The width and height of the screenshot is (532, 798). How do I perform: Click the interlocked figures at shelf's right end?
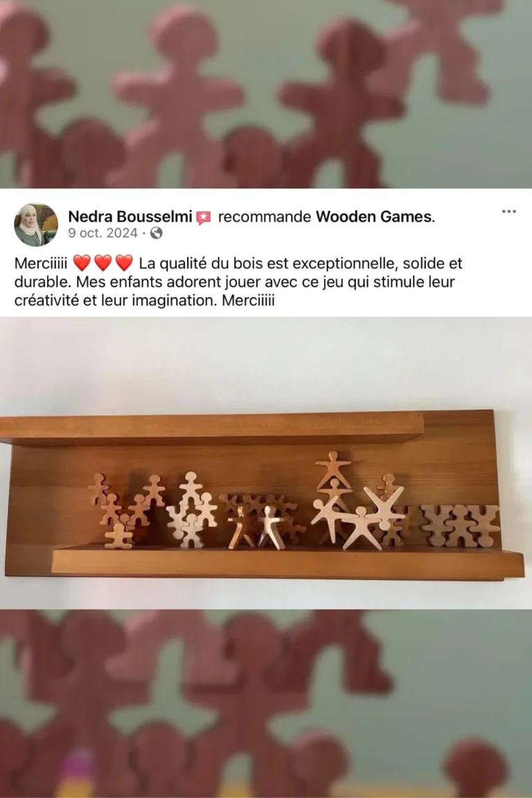coord(460,526)
